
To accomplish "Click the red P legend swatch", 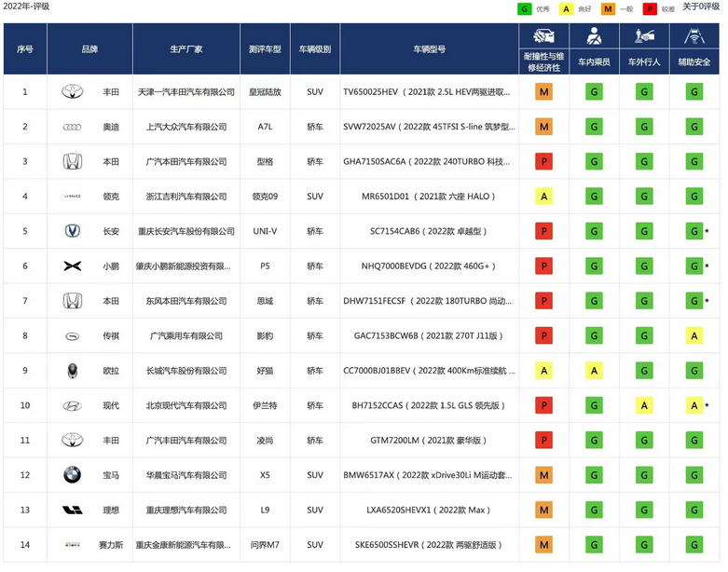I will (650, 8).
